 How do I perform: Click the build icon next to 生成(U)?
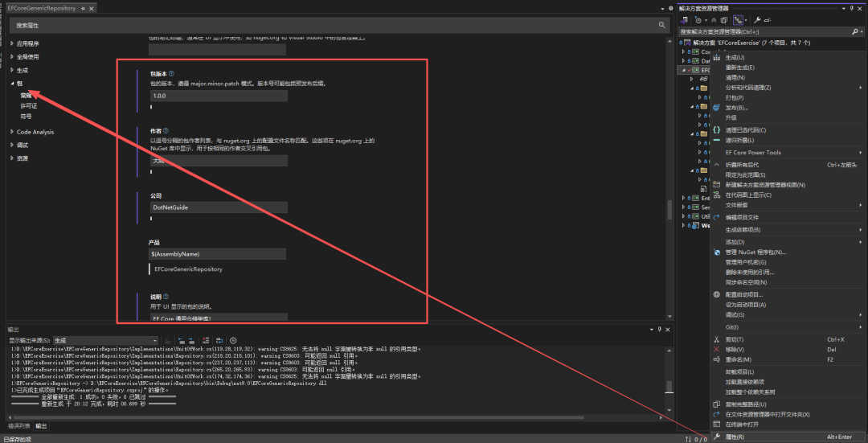716,57
